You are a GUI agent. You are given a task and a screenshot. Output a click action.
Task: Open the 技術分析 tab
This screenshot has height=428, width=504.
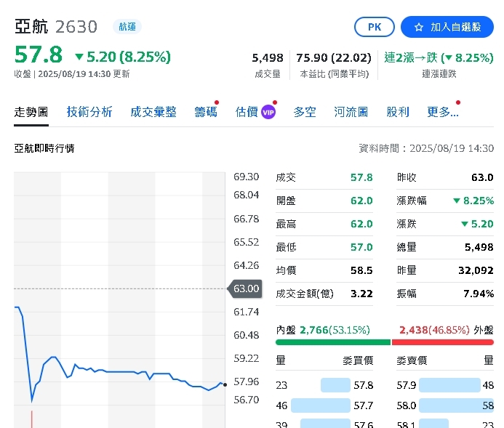89,112
